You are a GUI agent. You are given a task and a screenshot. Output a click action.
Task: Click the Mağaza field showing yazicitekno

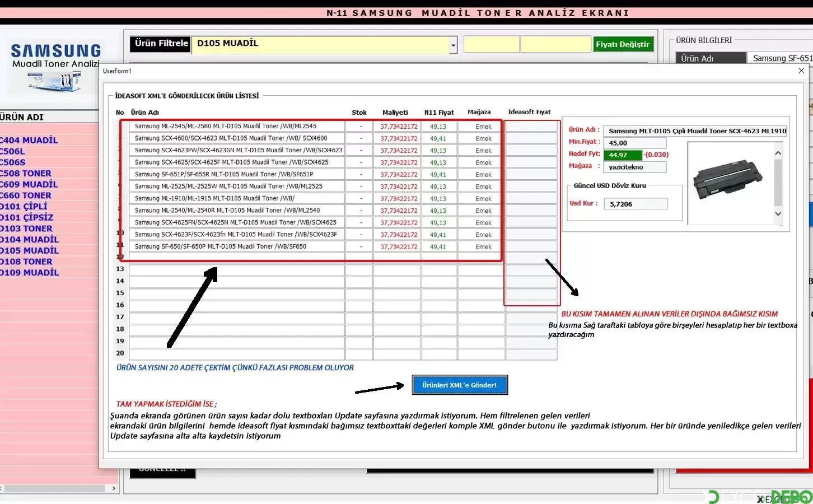635,167
